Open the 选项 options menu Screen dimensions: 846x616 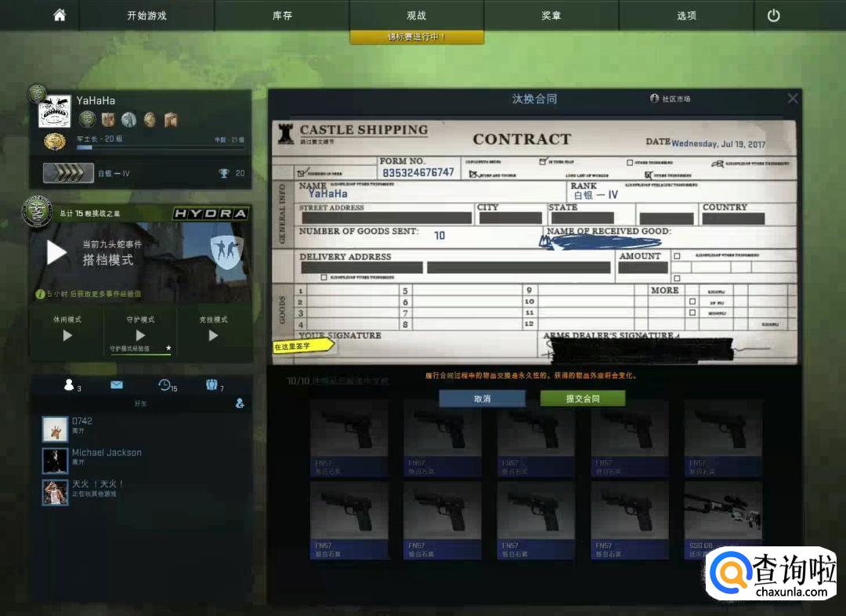coord(686,16)
